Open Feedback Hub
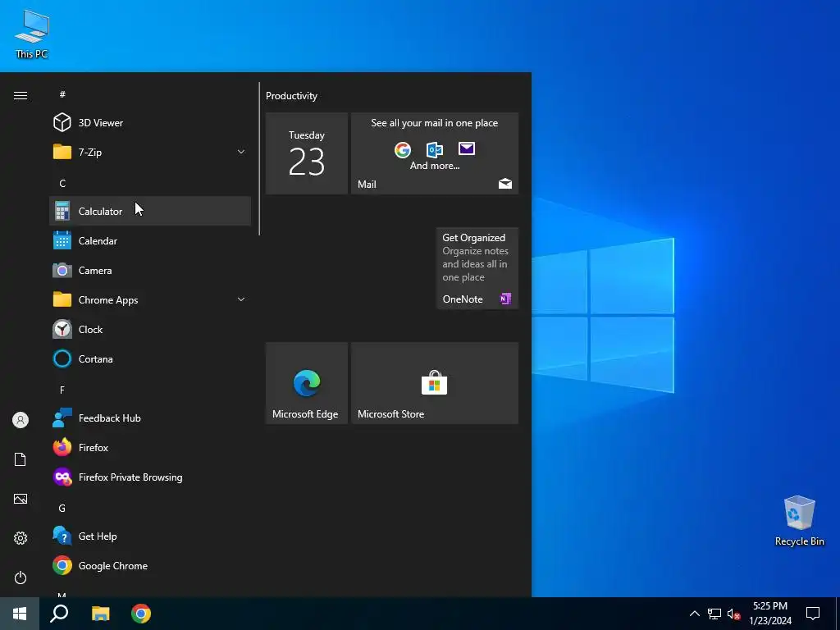Viewport: 840px width, 630px height. pos(150,418)
